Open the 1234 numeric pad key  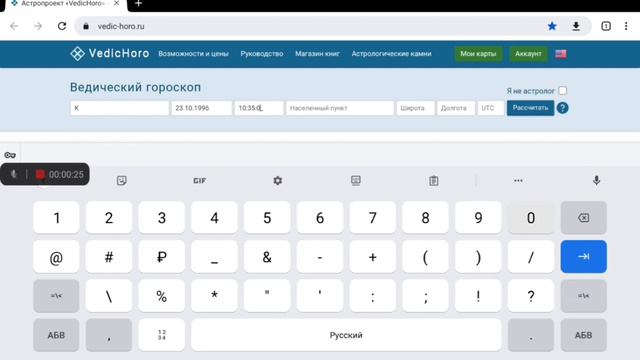click(162, 335)
